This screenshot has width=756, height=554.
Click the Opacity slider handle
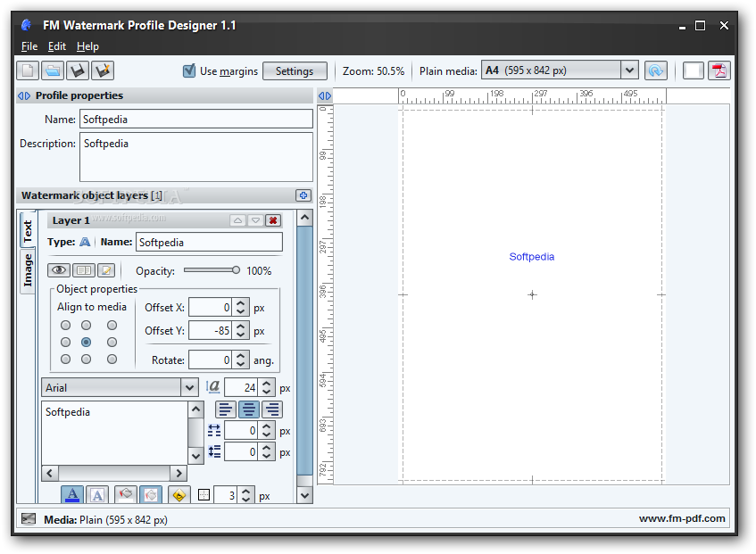pos(236,270)
